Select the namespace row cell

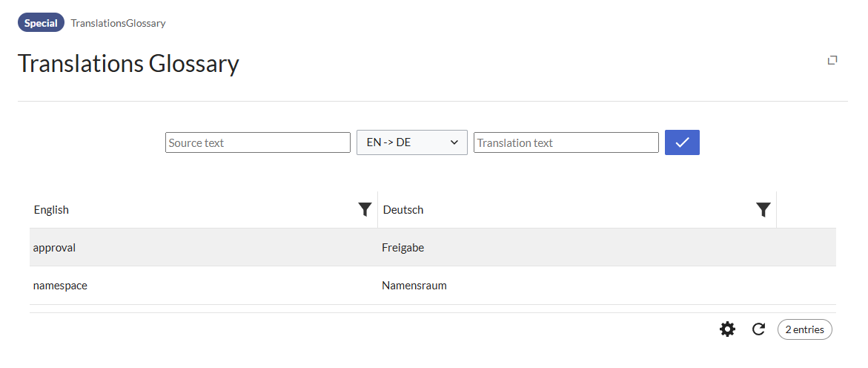60,286
